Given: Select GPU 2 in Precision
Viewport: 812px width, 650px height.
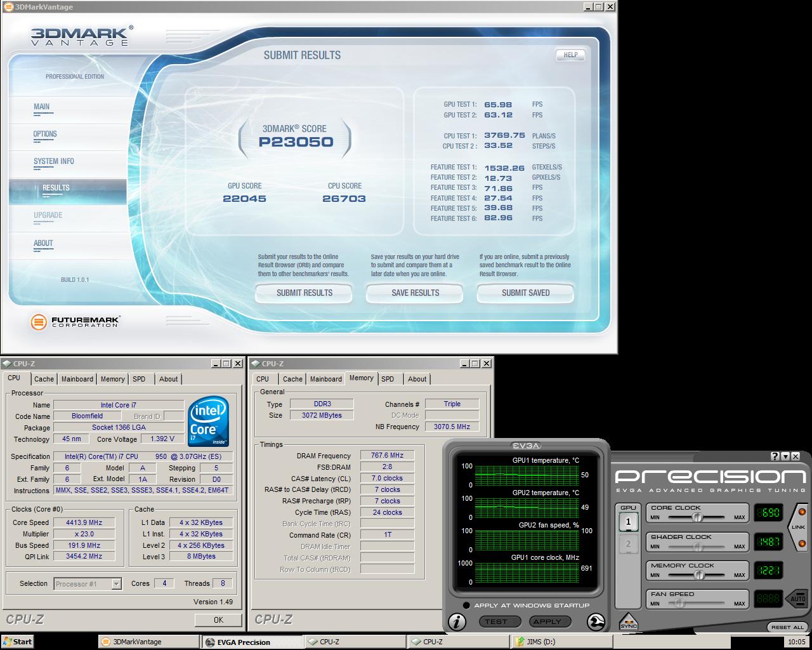Looking at the screenshot, I should coord(628,544).
